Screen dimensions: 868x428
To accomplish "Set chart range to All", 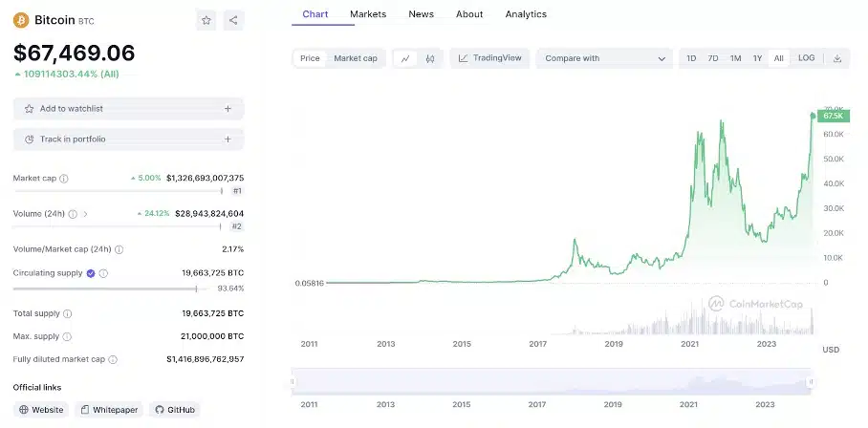I will 778,58.
